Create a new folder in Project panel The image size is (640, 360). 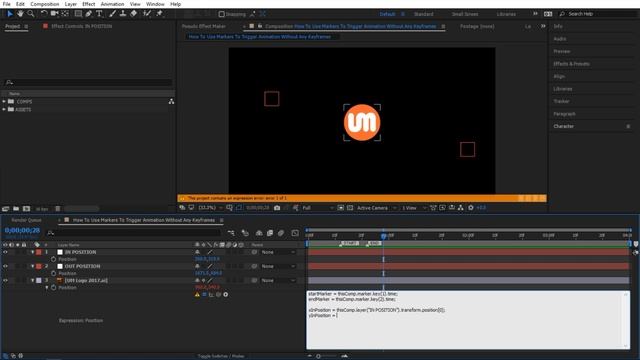16,209
